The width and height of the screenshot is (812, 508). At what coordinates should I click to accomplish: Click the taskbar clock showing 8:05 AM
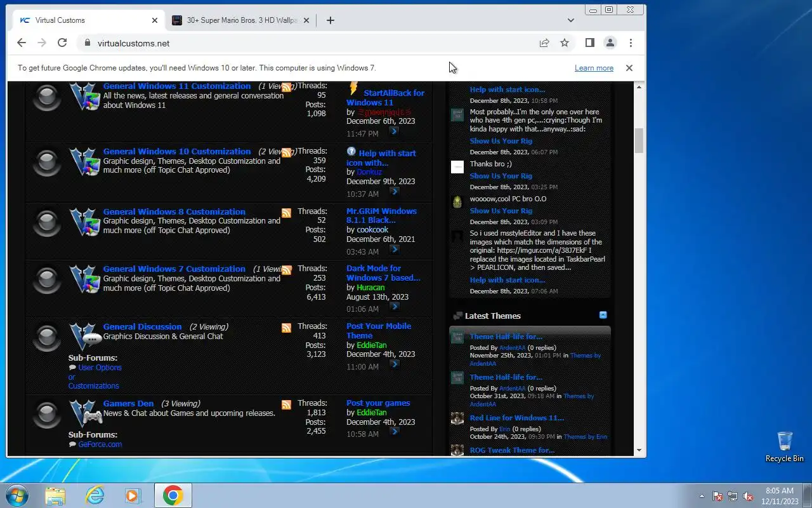(780, 495)
